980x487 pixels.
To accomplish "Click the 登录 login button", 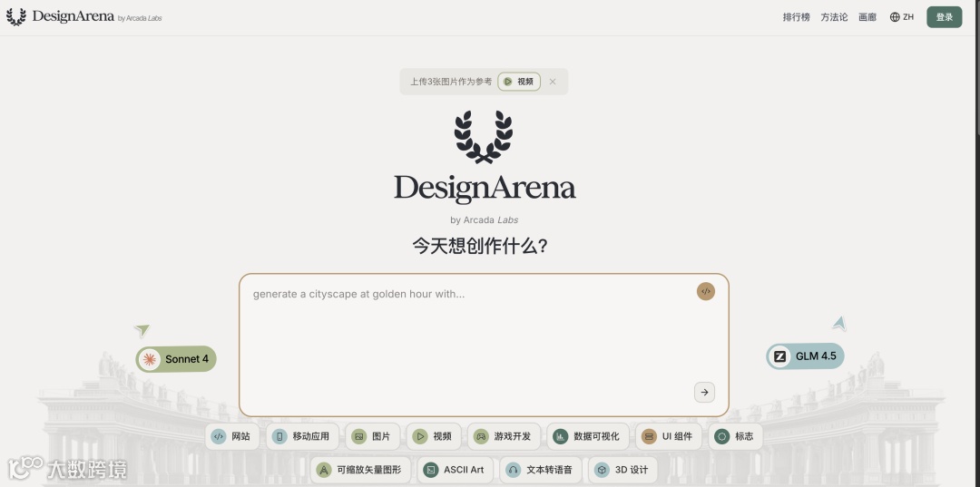I will coord(945,17).
